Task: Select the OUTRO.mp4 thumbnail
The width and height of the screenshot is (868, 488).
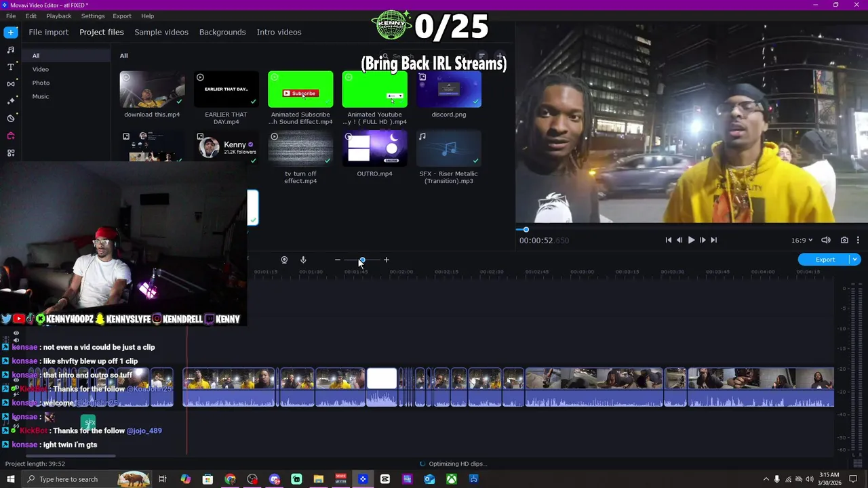Action: click(x=374, y=149)
